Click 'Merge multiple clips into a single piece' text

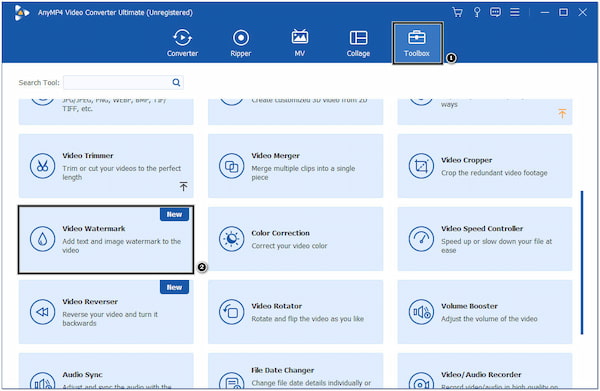303,173
